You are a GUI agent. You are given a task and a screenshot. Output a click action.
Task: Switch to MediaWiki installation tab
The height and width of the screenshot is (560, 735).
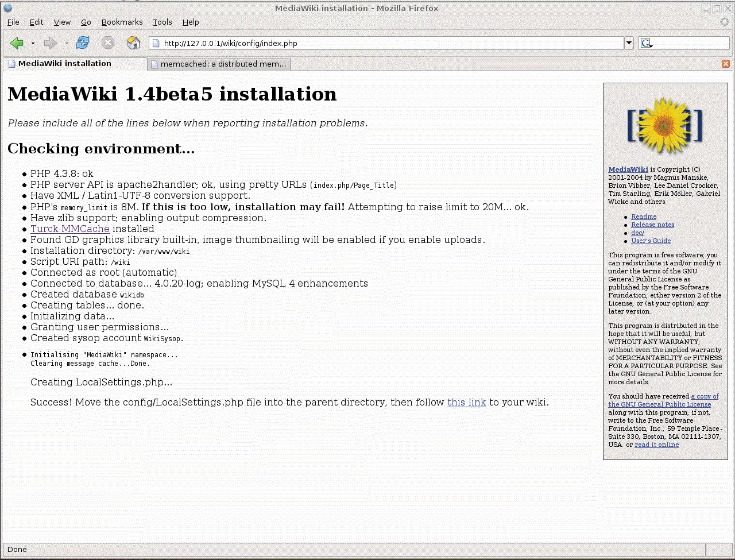[x=74, y=64]
